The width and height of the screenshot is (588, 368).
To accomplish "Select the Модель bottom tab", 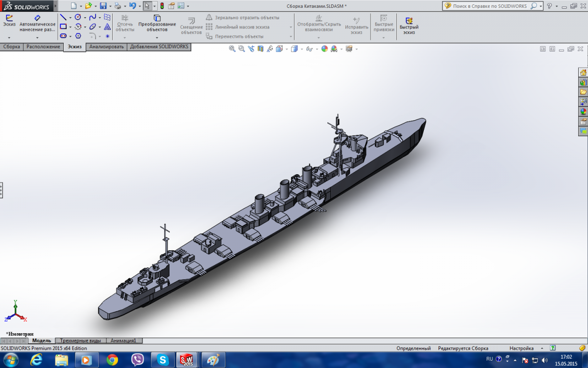I will [42, 341].
